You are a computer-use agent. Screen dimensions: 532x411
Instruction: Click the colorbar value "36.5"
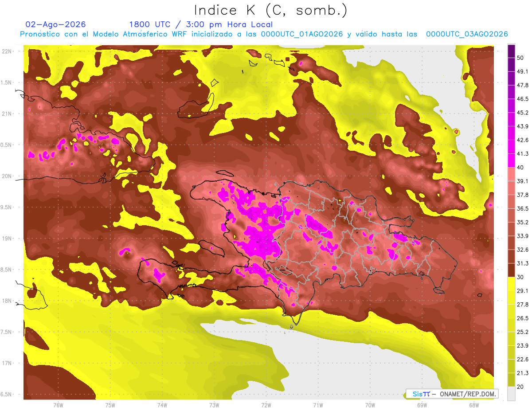tap(523, 208)
